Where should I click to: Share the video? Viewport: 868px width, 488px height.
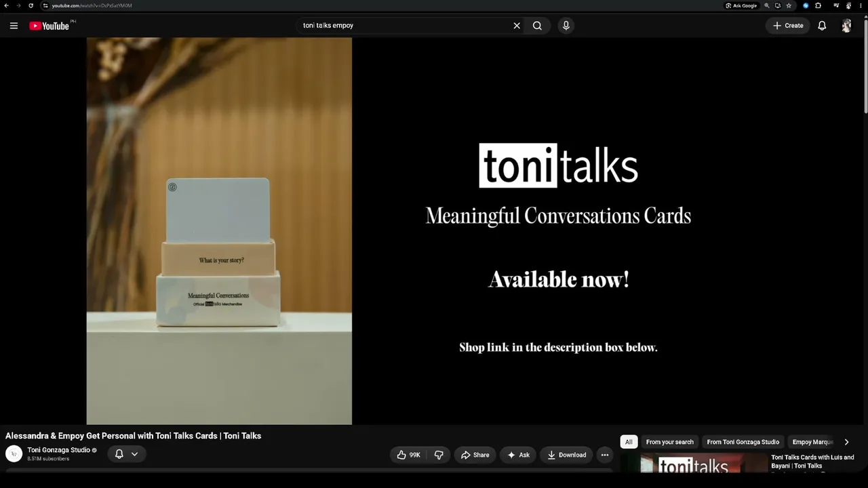(x=475, y=455)
